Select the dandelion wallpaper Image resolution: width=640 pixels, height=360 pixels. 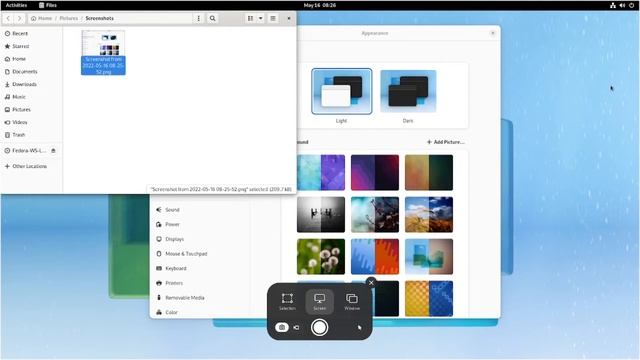pyautogui.click(x=321, y=257)
